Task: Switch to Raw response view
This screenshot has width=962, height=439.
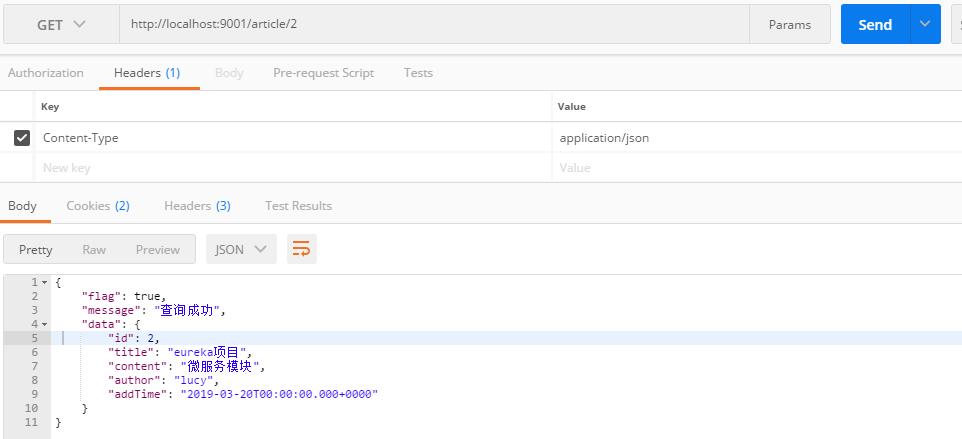Action: click(x=94, y=250)
